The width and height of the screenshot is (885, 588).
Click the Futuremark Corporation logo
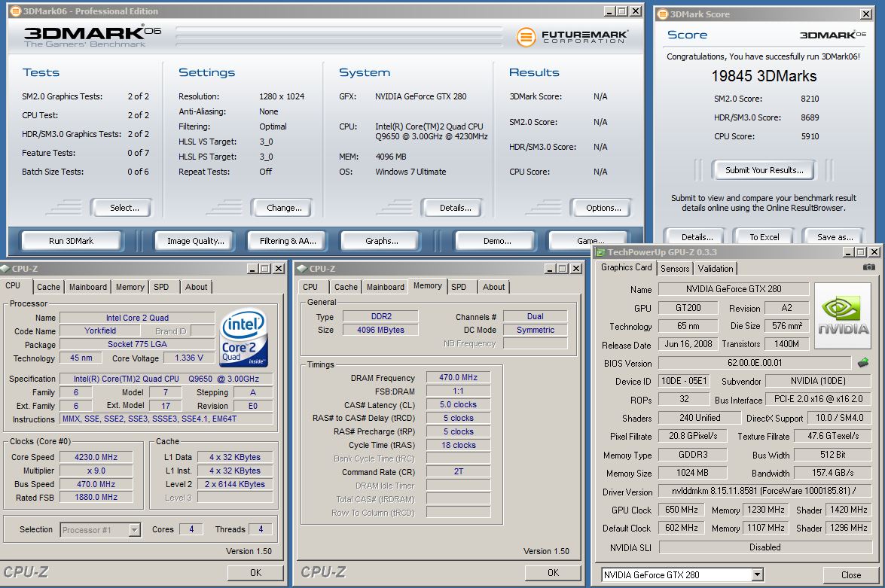(572, 37)
